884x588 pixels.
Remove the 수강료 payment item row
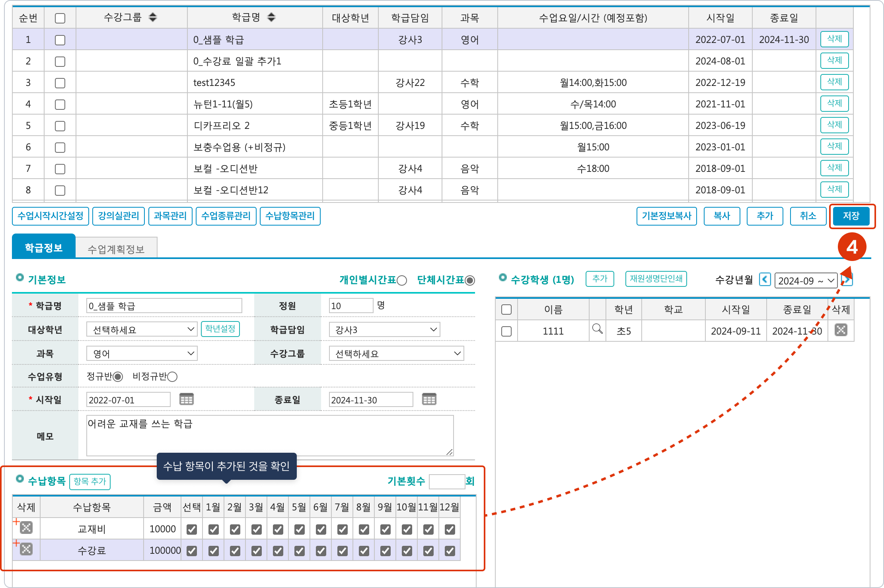pyautogui.click(x=26, y=549)
